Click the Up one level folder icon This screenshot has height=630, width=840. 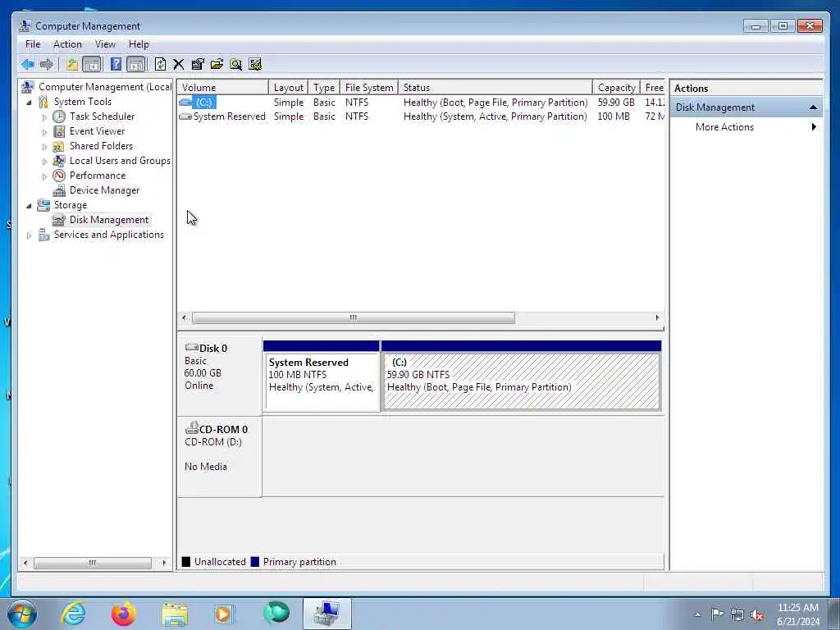[x=72, y=65]
